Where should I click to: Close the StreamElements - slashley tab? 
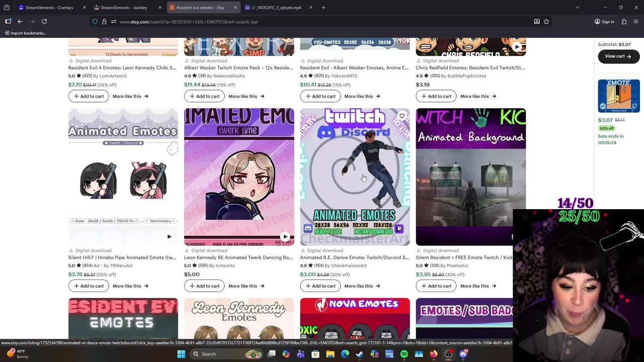(x=160, y=8)
